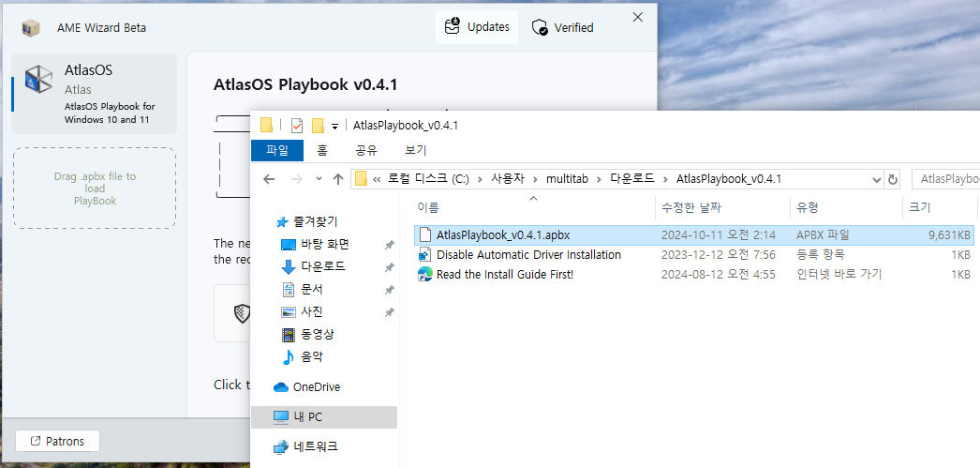Viewport: 980px width, 468px height.
Task: Click the pin icon beside 사진
Action: click(389, 312)
